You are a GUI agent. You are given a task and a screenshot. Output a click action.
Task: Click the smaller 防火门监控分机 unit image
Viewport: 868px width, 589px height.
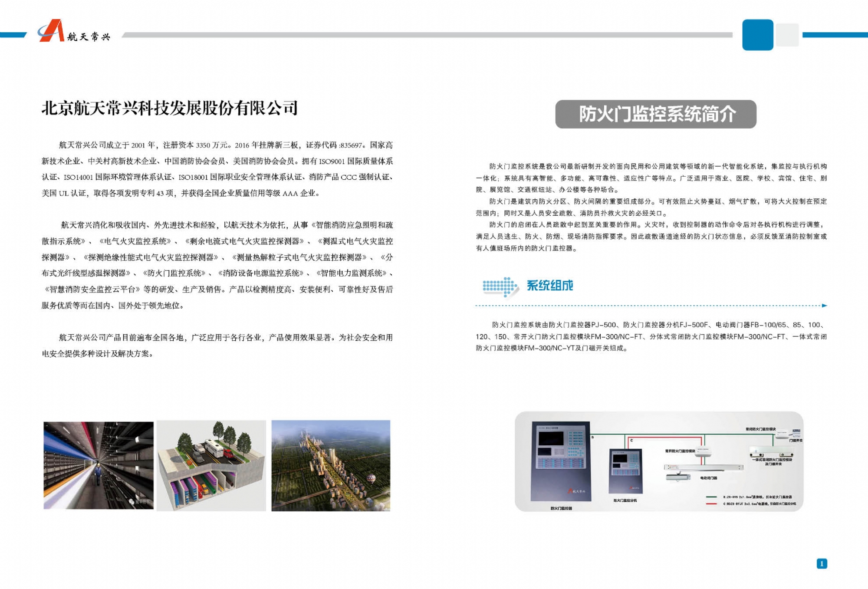click(x=625, y=471)
